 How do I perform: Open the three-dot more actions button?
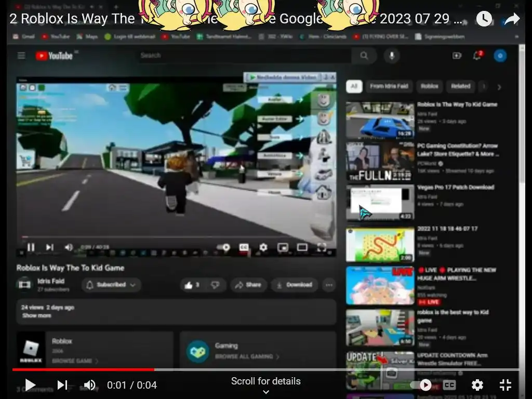329,285
